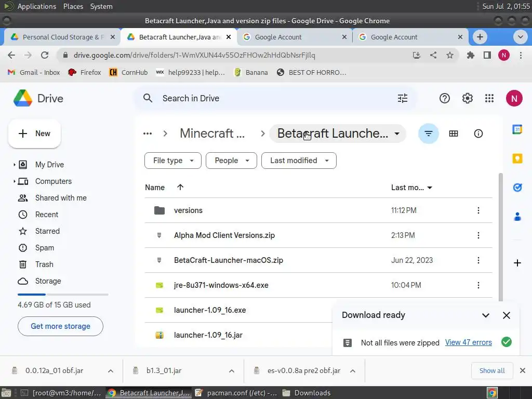Go to Shared with me
Viewport: 532px width, 399px height.
pos(60,198)
